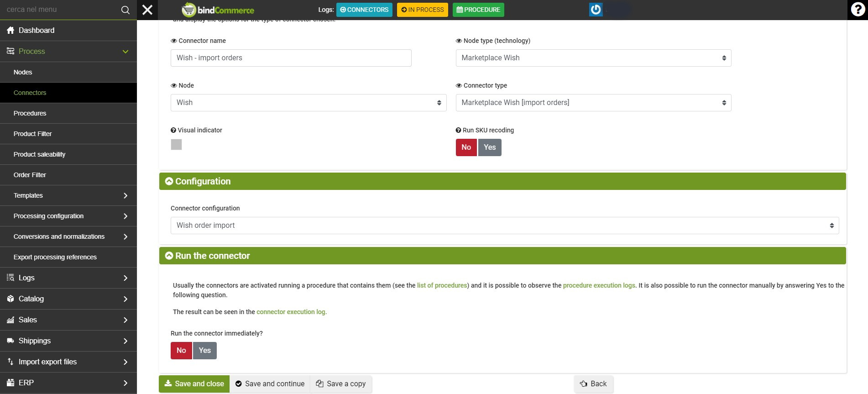
Task: Open the Order Filter menu item
Action: click(68, 175)
